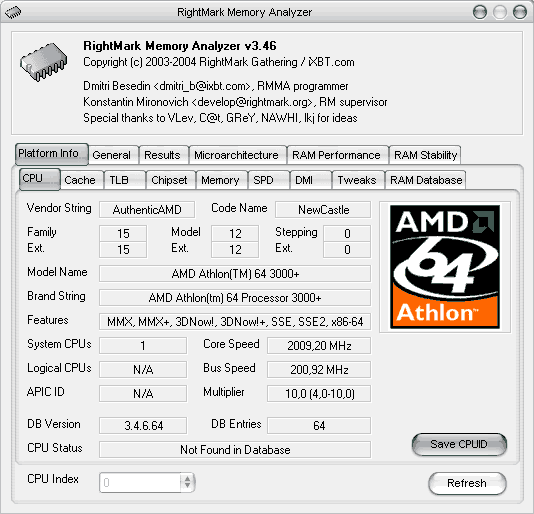Open the General tab
Screen dimensions: 534x514
[112, 155]
